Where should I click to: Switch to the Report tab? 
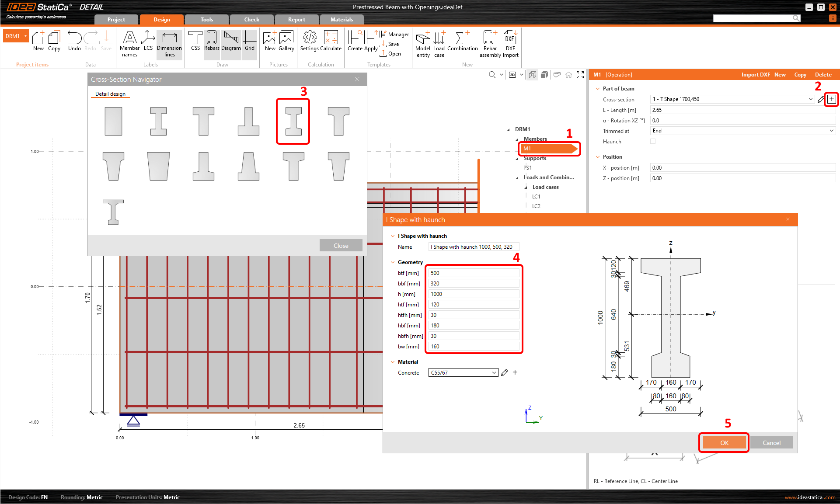coord(296,20)
